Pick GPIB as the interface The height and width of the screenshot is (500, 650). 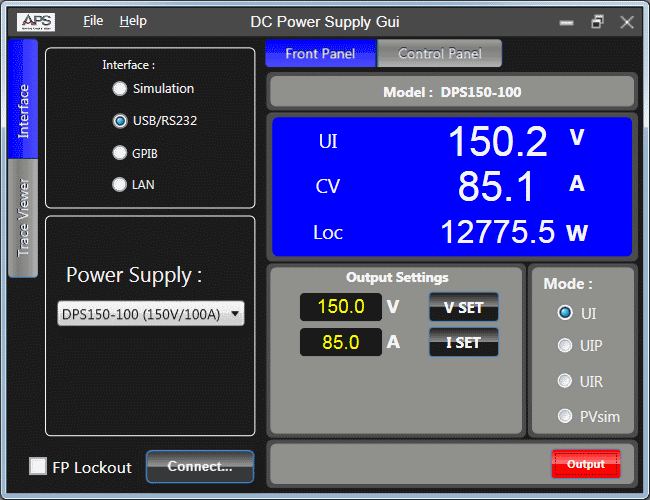[x=120, y=154]
